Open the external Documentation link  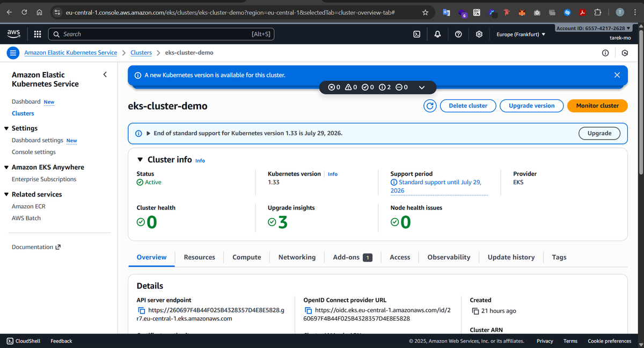point(36,247)
